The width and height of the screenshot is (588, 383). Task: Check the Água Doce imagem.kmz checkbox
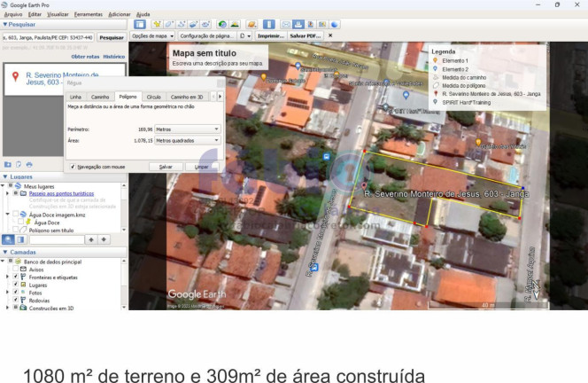tap(16, 214)
